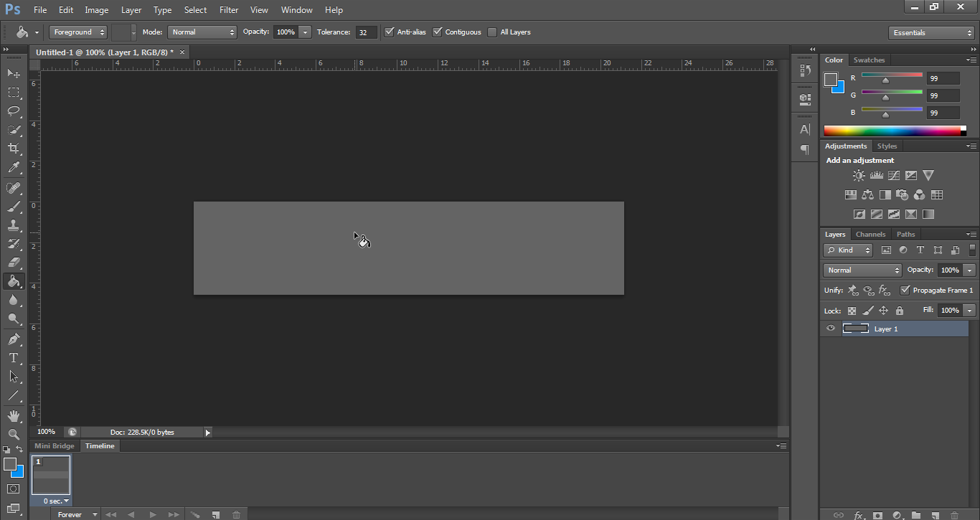The image size is (980, 520).
Task: Open the Mode Normal dropdown in options bar
Action: [202, 32]
